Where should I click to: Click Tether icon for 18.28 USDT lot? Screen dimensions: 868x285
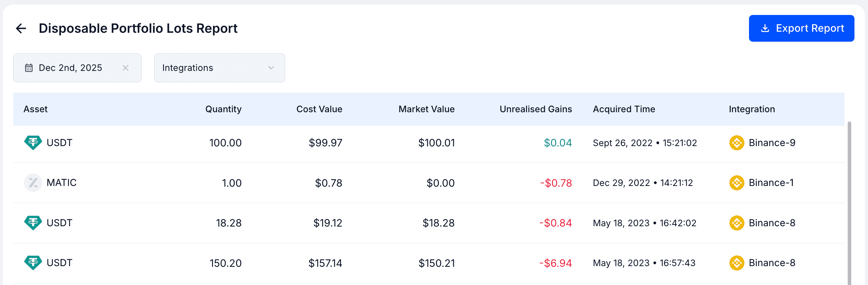(x=33, y=223)
